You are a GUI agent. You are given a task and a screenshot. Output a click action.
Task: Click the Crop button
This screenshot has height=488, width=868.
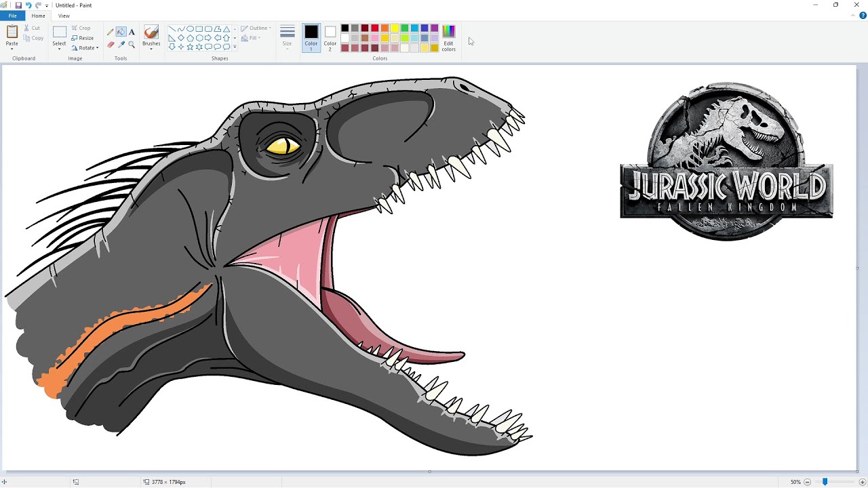[81, 28]
